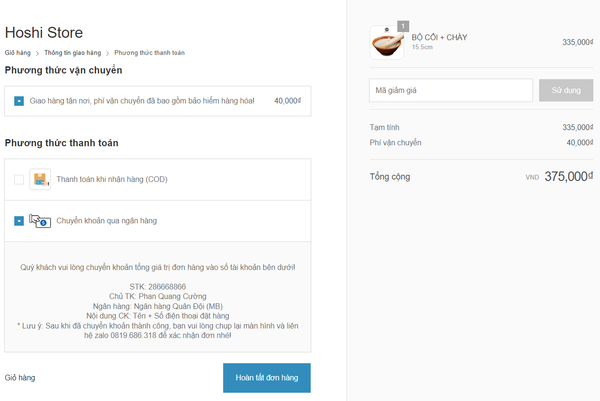Return to cart via bottom Giỏ hàng link
Viewport: 600px width, 401px height.
point(20,378)
